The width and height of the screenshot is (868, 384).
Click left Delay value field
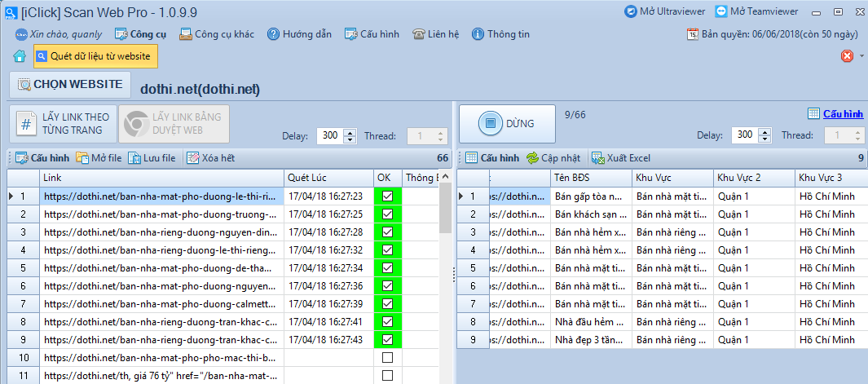click(x=330, y=136)
